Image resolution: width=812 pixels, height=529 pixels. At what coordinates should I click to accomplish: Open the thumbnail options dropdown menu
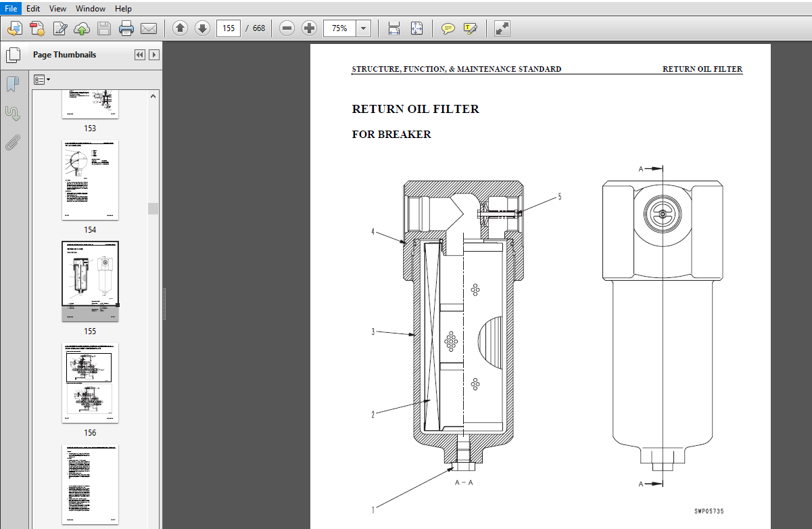tap(42, 80)
